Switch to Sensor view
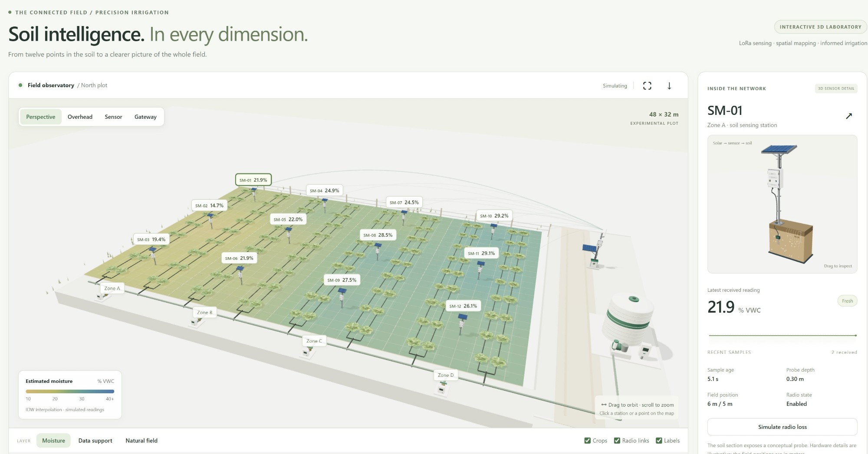The width and height of the screenshot is (868, 454). [x=113, y=117]
